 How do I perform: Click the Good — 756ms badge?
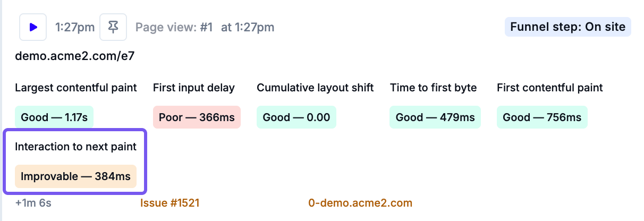pos(542,117)
